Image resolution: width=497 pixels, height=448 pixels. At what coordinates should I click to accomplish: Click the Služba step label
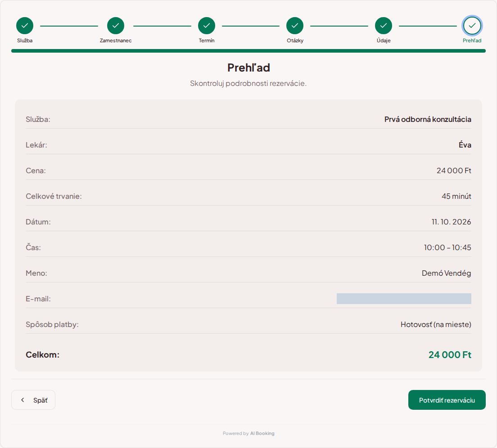(25, 40)
